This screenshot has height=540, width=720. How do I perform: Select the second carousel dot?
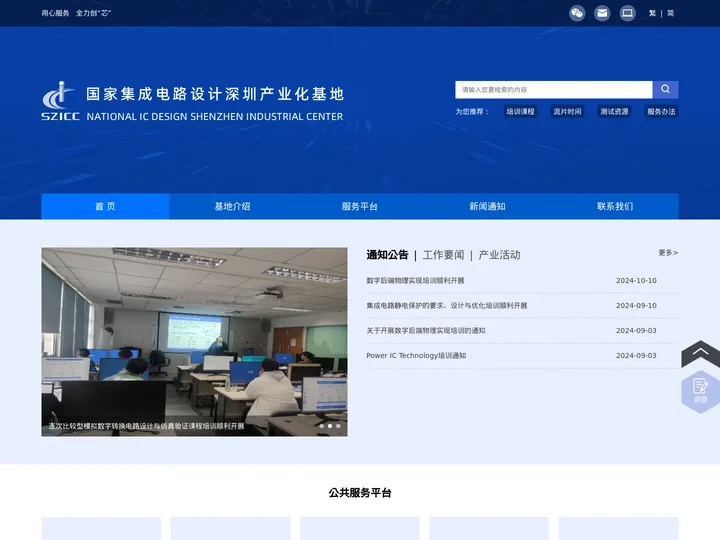(330, 426)
